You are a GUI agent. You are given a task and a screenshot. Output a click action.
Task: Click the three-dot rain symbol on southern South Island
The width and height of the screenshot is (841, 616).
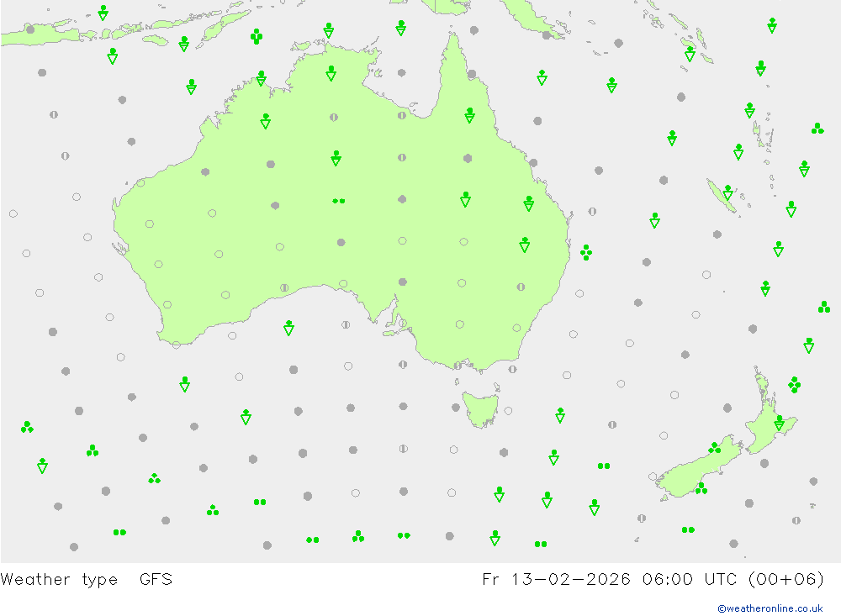[x=701, y=488]
